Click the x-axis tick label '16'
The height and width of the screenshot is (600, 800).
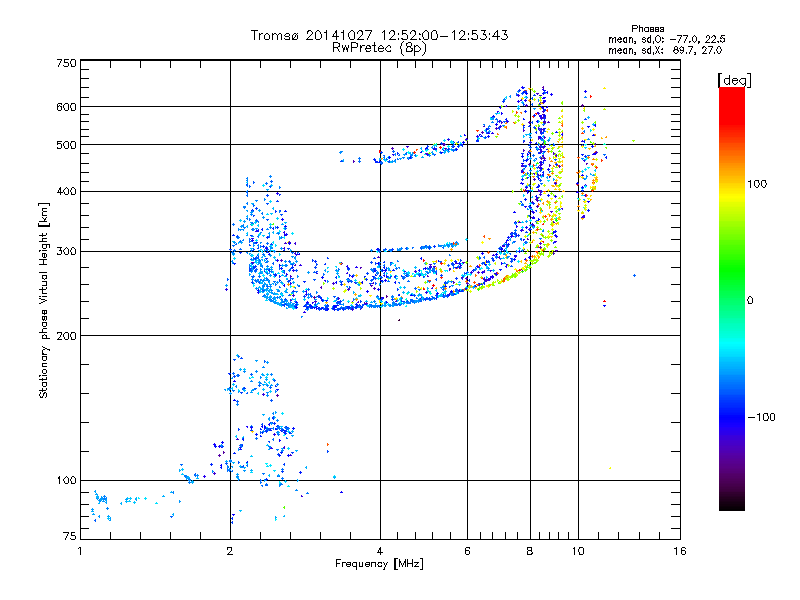(x=680, y=551)
